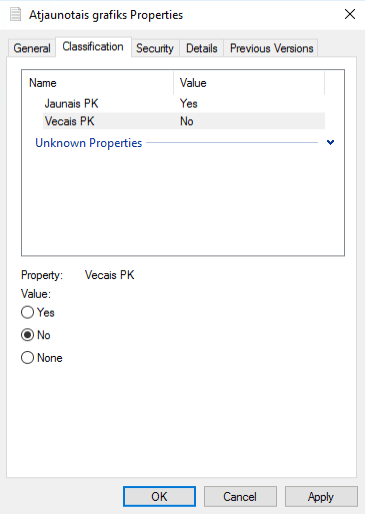Close the Properties dialog with X

(x=350, y=14)
